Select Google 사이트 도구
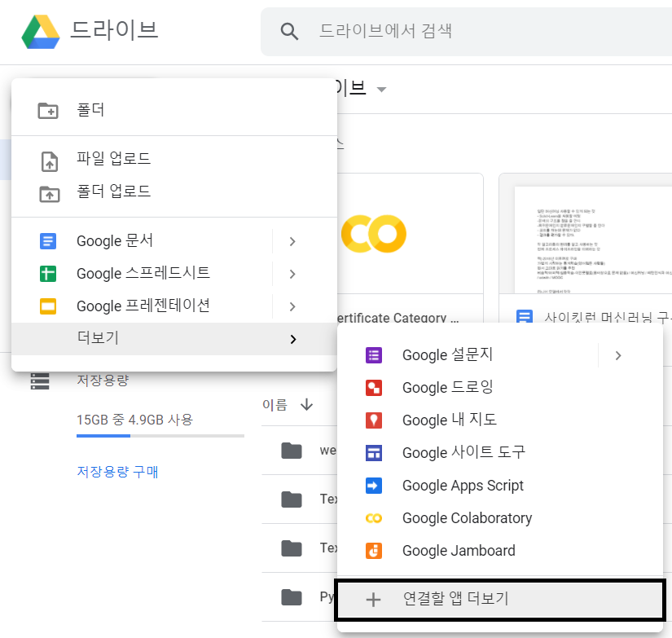The height and width of the screenshot is (638, 672). pos(500,453)
